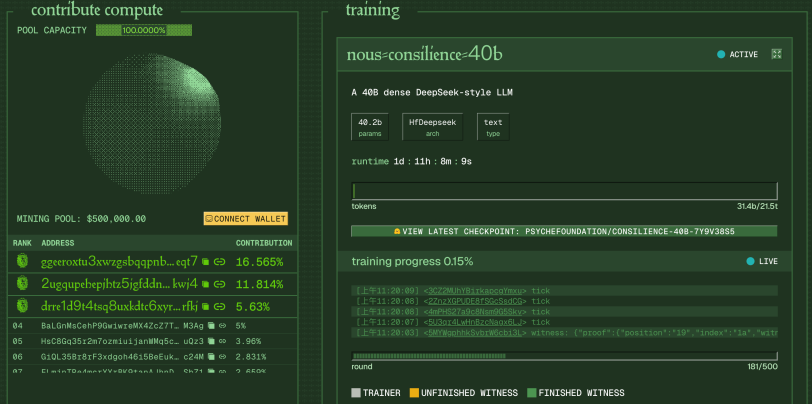Click the fingerprint avatar of rank 1 contributor

click(x=23, y=261)
